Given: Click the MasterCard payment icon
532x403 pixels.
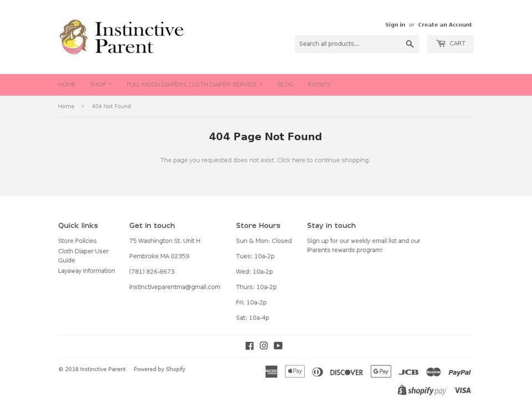Looking at the screenshot, I should point(433,372).
